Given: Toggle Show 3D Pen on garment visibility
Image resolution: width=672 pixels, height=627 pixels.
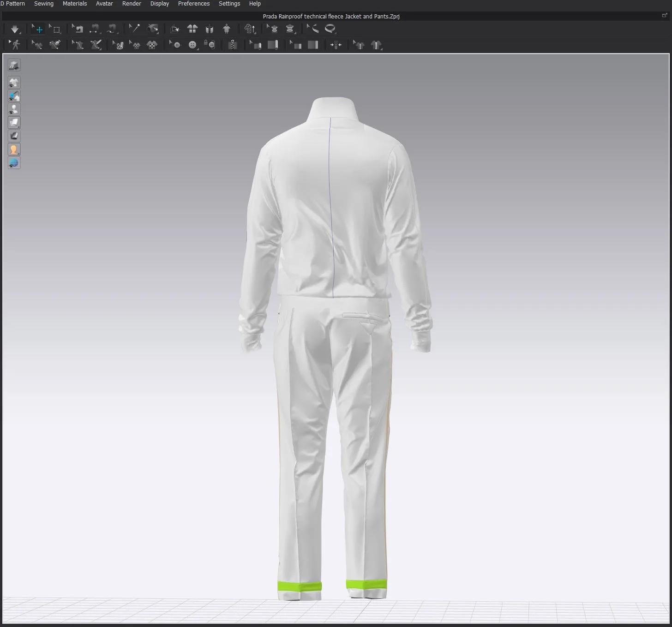Looking at the screenshot, I should (14, 96).
